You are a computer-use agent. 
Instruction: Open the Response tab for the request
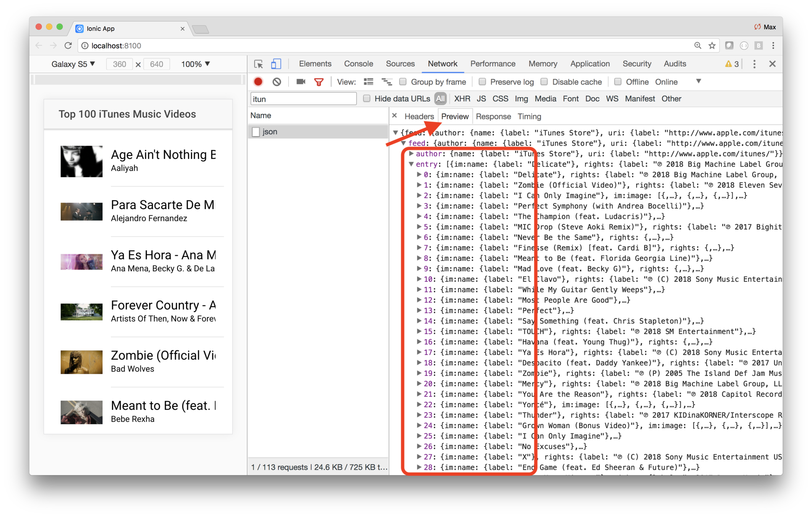tap(493, 116)
